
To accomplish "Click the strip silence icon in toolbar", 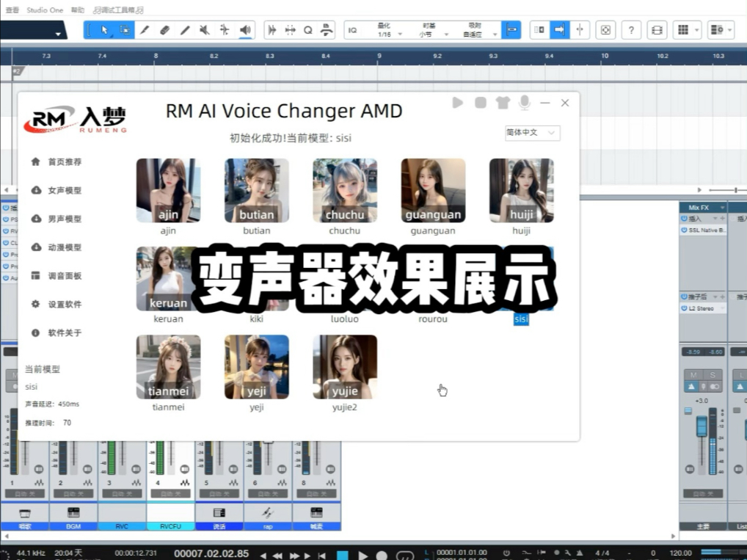I will (290, 30).
